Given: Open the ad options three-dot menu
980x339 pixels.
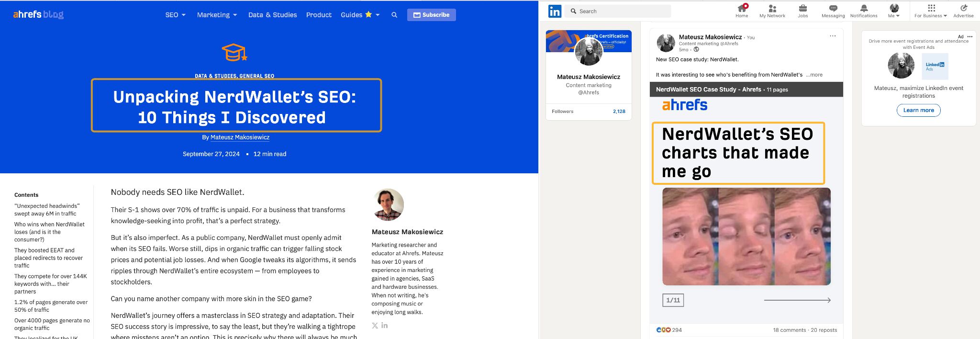Looking at the screenshot, I should [x=970, y=36].
